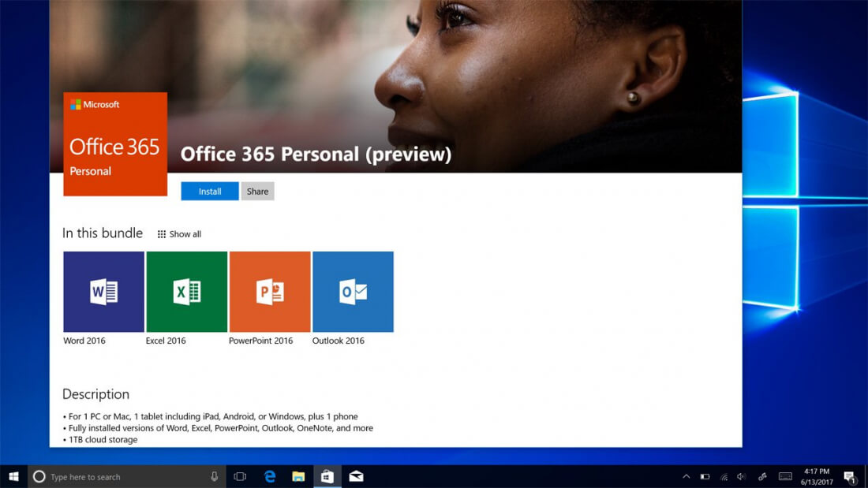The image size is (868, 488).
Task: Open Show all bundle items
Action: pos(179,234)
